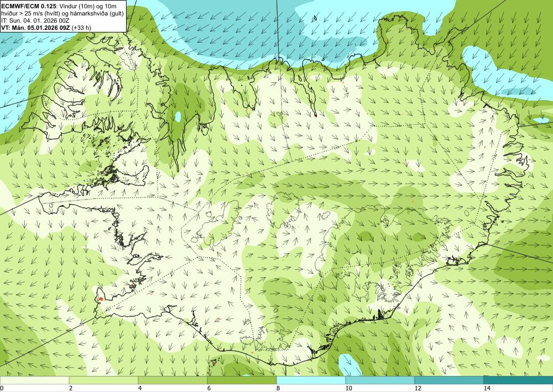553x392 pixels.
Task: Click the 'VT: Mán. 05.01.2026 09Z' valid time
Action: (x=35, y=28)
